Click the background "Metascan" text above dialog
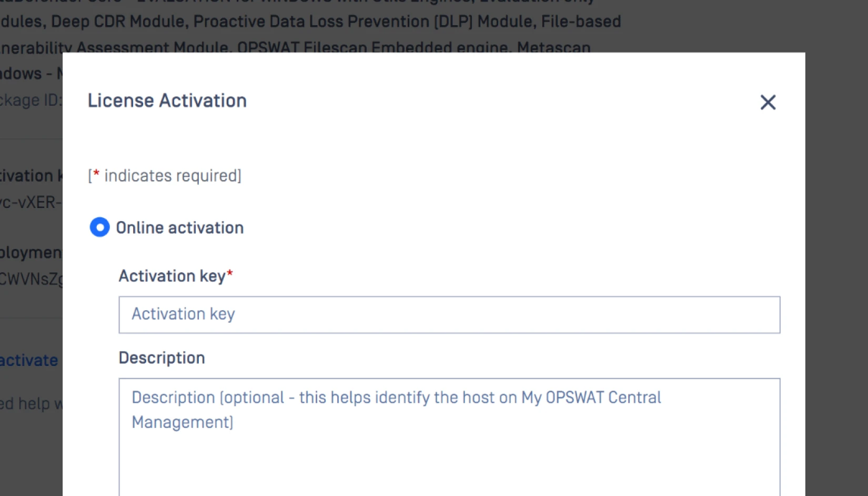Viewport: 868px width, 496px height. (x=553, y=47)
